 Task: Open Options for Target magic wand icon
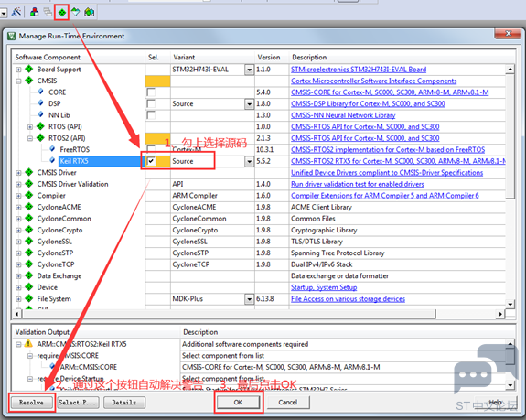point(16,13)
